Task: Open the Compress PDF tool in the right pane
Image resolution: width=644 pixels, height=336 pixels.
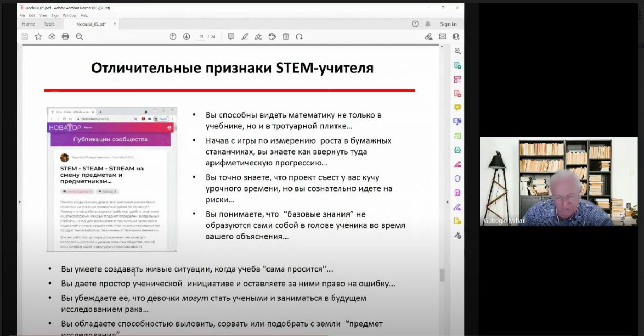Action: click(x=457, y=150)
